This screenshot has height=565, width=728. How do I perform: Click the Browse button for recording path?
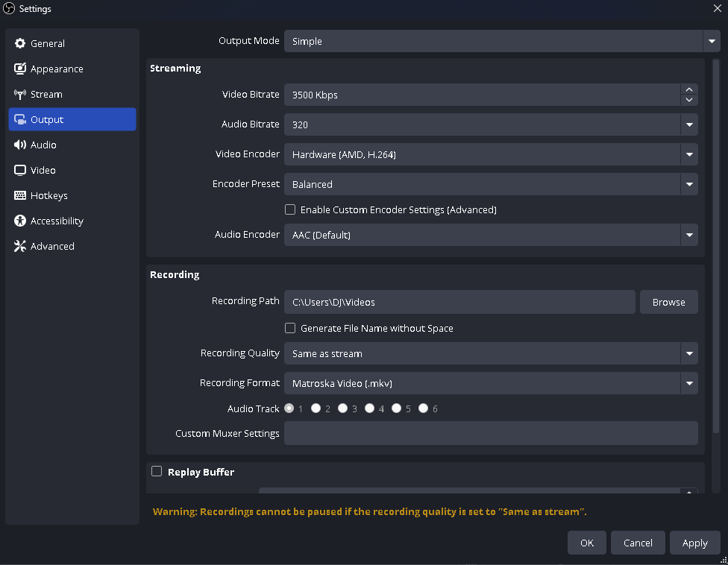tap(668, 302)
